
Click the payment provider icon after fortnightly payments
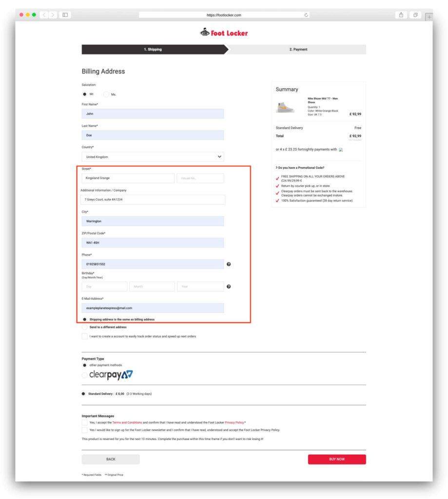tap(341, 150)
